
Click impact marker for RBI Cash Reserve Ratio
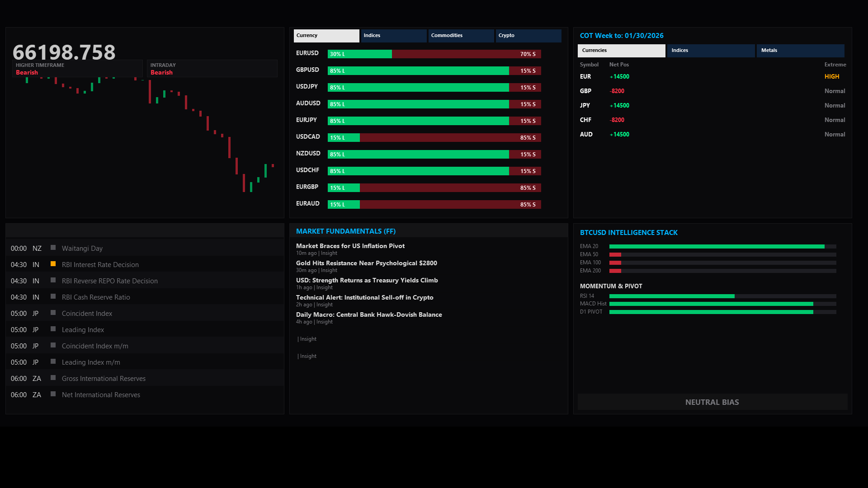click(x=53, y=296)
